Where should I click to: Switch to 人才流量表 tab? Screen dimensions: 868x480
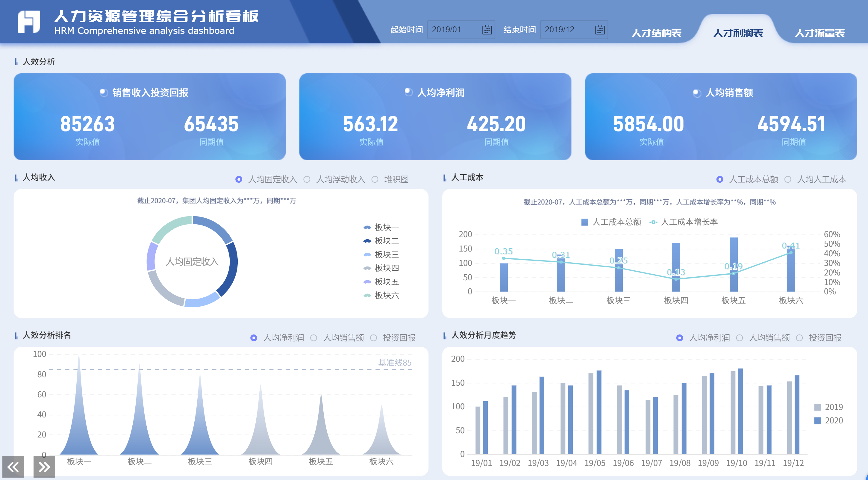[819, 33]
